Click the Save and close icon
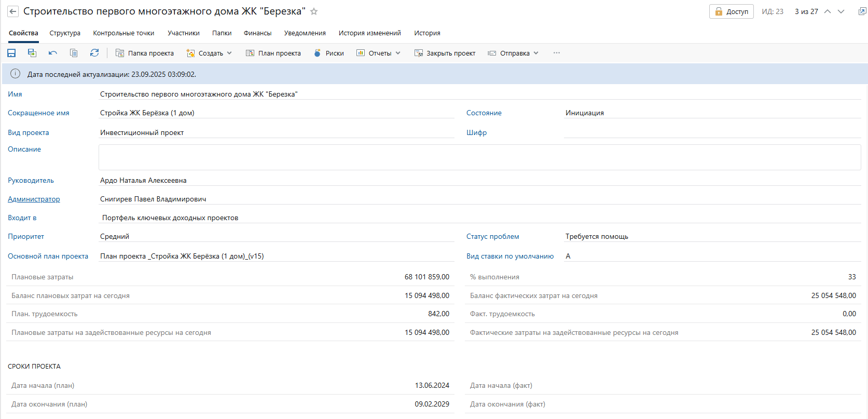This screenshot has height=419, width=868. click(32, 53)
